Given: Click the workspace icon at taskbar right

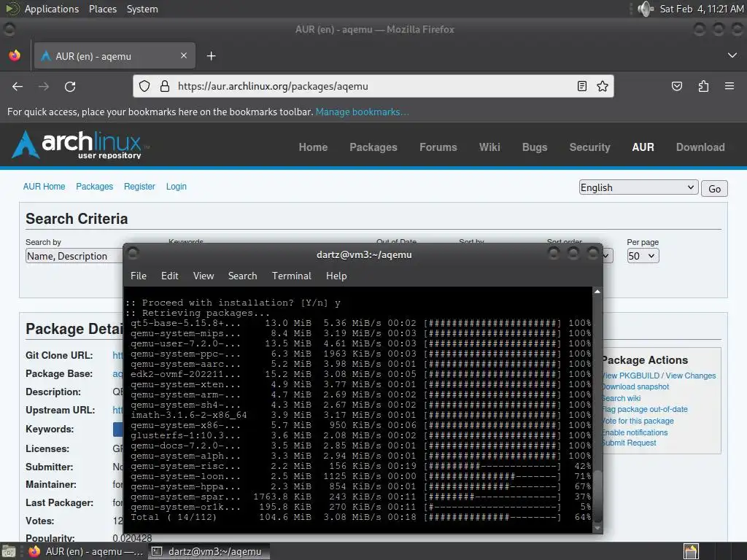Looking at the screenshot, I should [x=692, y=551].
